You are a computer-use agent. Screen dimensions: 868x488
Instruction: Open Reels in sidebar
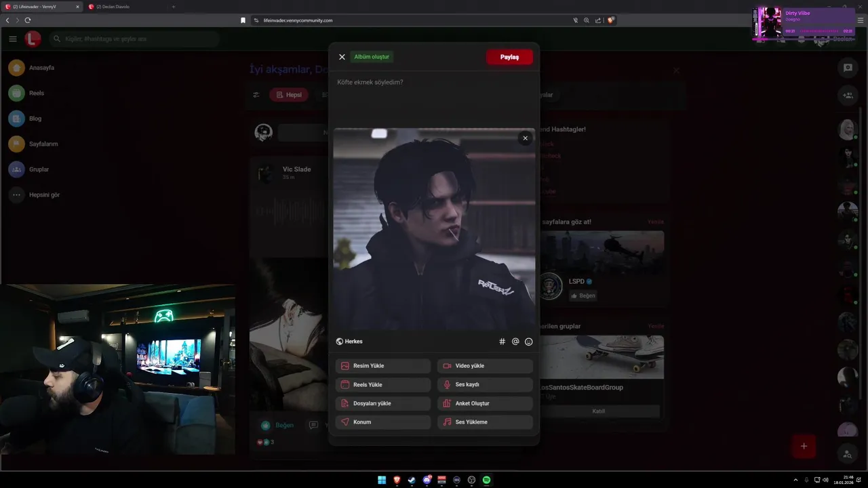(27, 93)
